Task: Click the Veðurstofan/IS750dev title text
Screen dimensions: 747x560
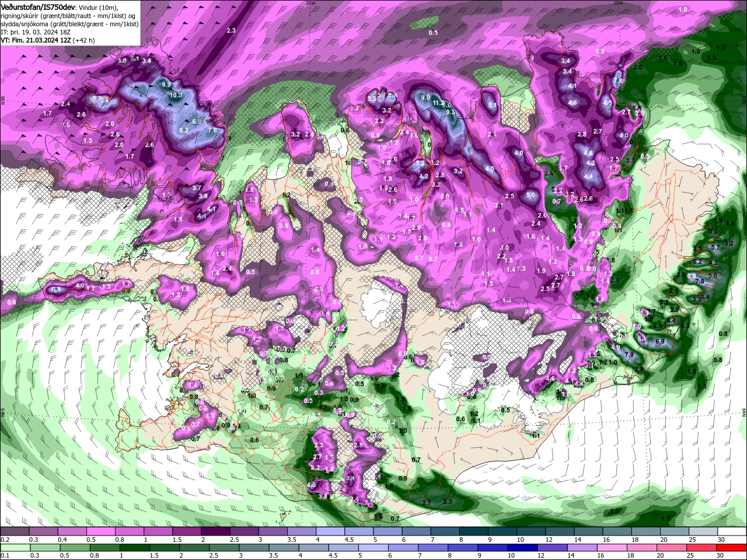Action: coord(38,7)
